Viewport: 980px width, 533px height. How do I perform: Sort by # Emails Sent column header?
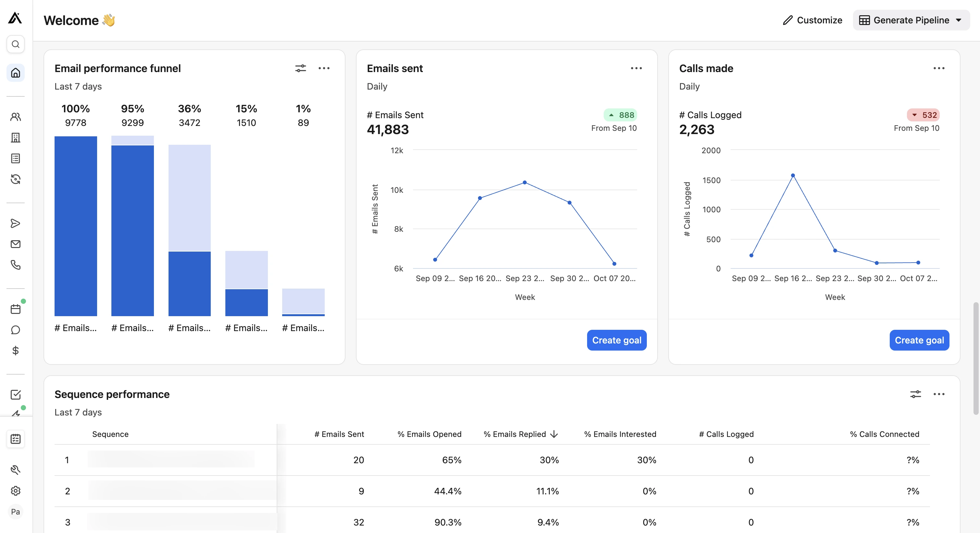[339, 434]
